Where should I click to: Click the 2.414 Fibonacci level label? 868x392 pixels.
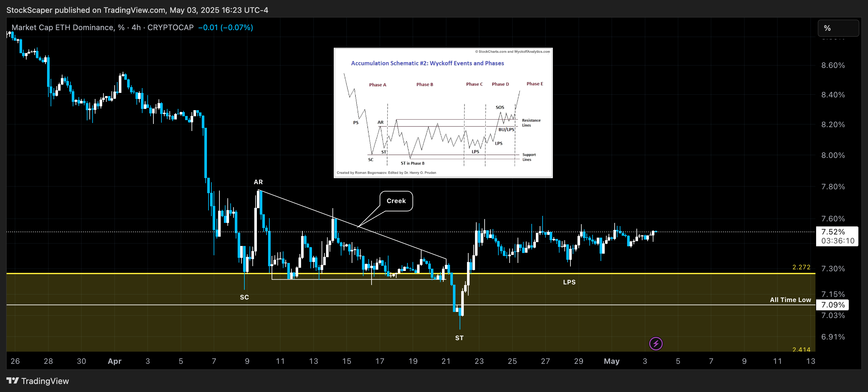pyautogui.click(x=801, y=349)
